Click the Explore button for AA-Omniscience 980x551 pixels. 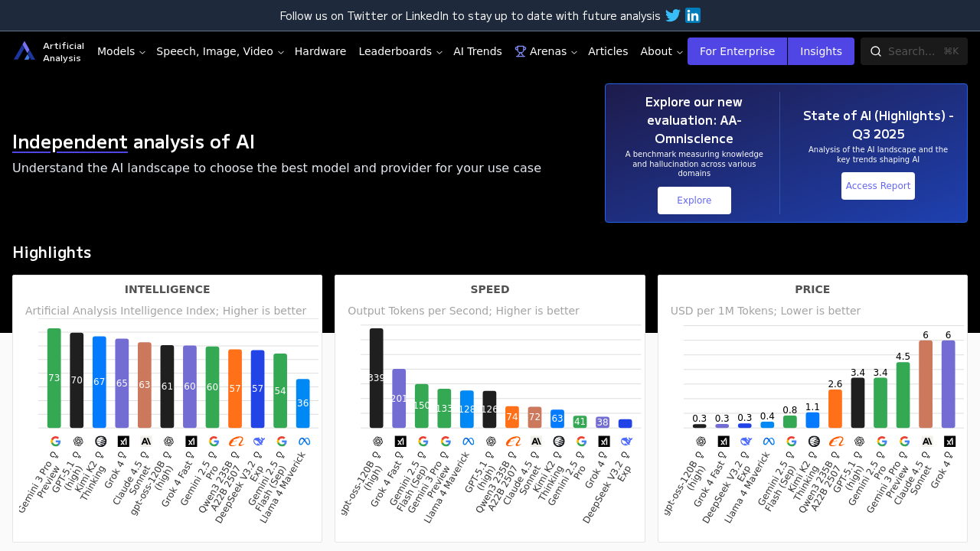694,200
